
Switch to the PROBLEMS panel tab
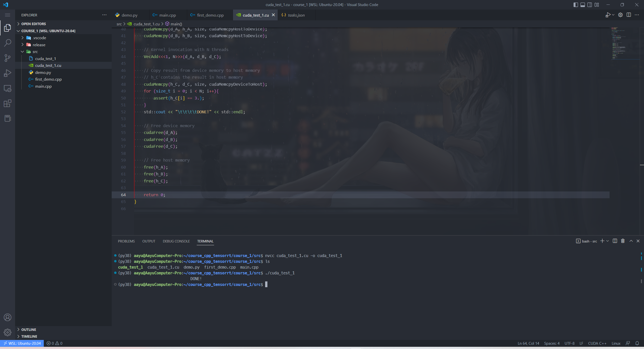pos(126,241)
